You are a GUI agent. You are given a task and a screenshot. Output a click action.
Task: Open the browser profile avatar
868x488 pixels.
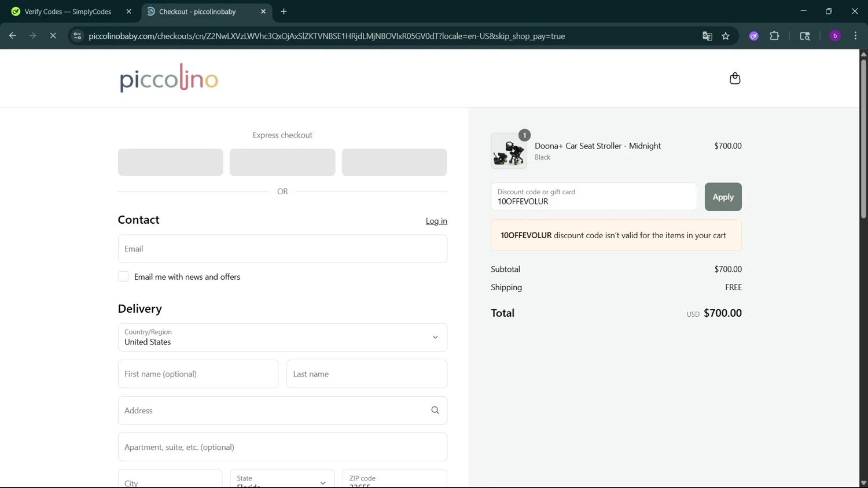coord(834,36)
